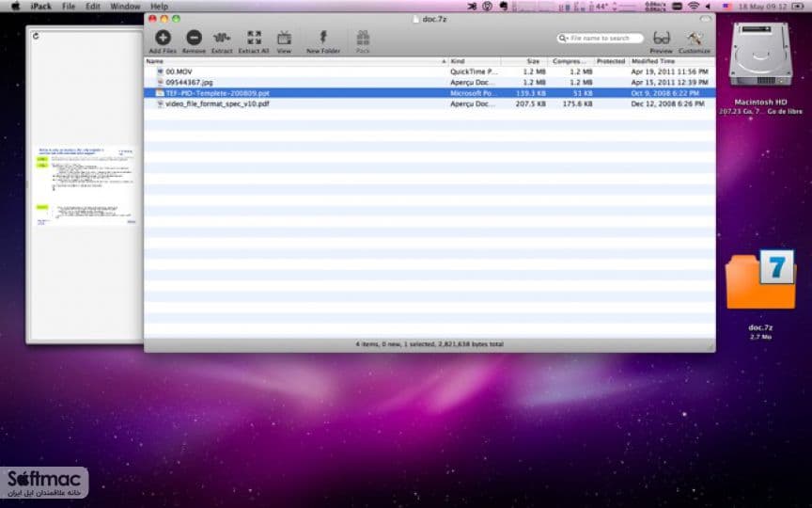This screenshot has width=812, height=508.
Task: Select the 00.MOV file row
Action: pos(429,71)
